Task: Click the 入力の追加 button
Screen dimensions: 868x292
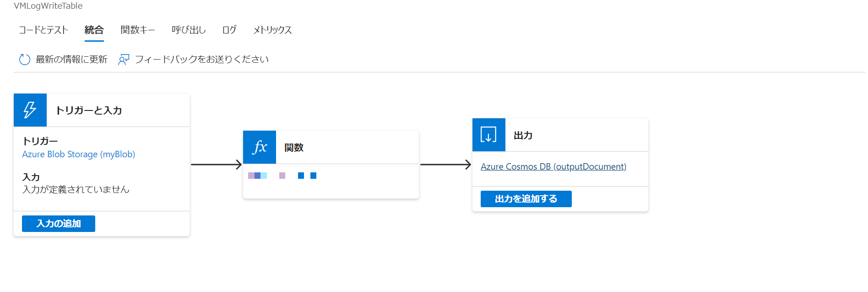Action: tap(59, 224)
